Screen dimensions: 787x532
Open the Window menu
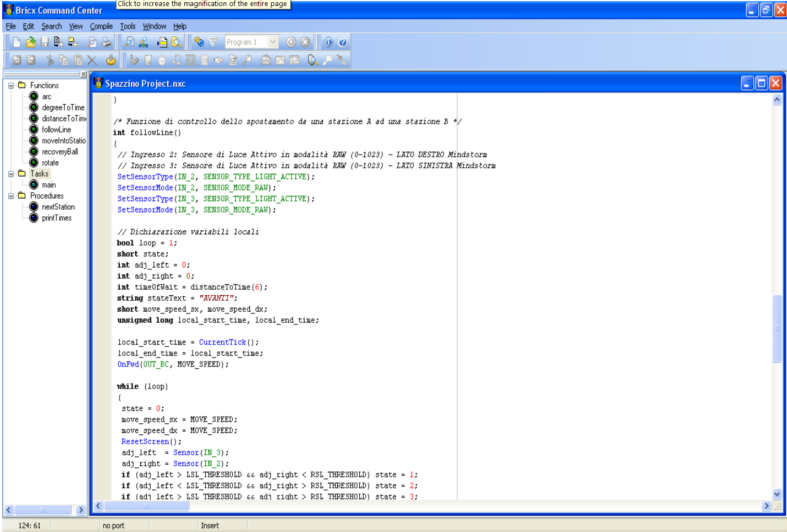tap(155, 26)
